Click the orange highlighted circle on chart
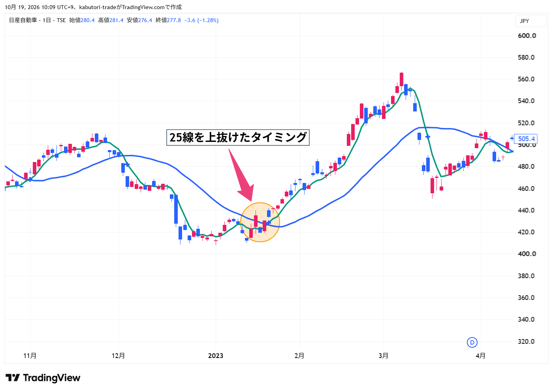 pyautogui.click(x=260, y=222)
